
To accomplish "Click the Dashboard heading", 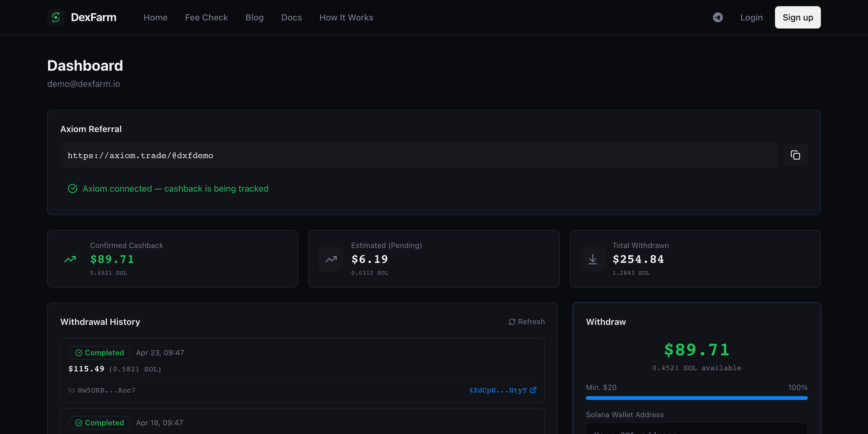I will tap(85, 65).
